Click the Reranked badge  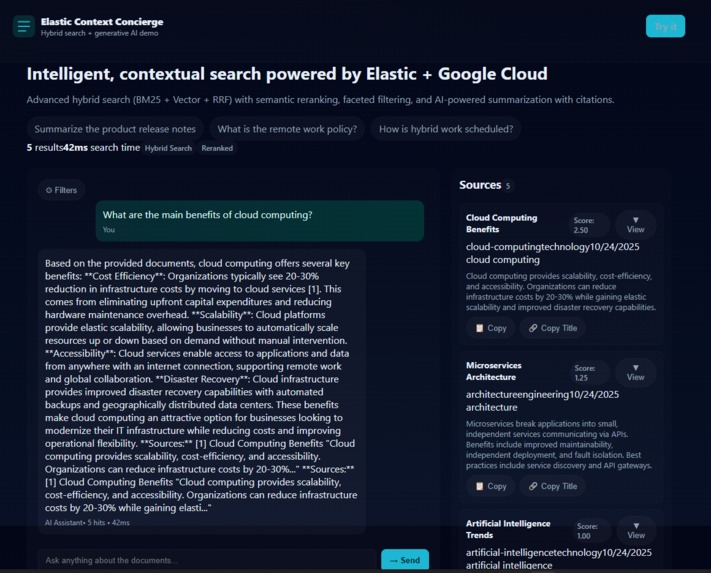pyautogui.click(x=217, y=148)
